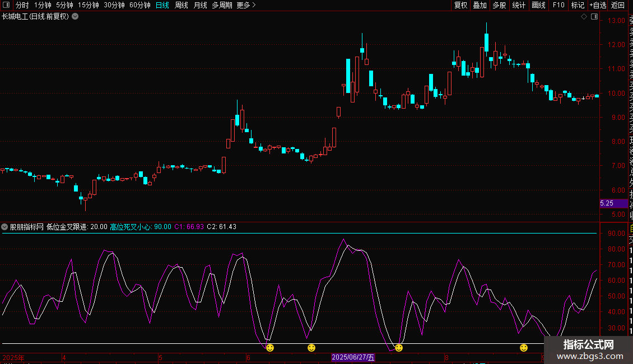
Task: Click the smiley signal near 2025/06/27
Action: [399, 348]
